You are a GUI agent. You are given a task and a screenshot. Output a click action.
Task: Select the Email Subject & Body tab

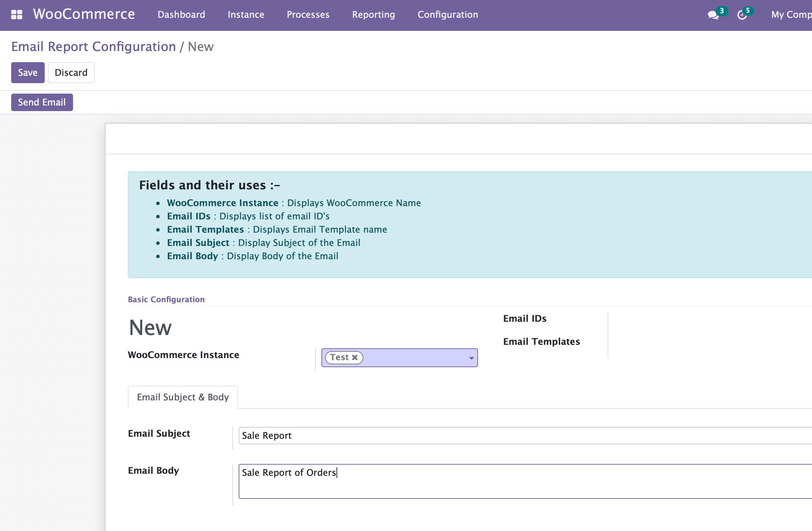tap(183, 397)
